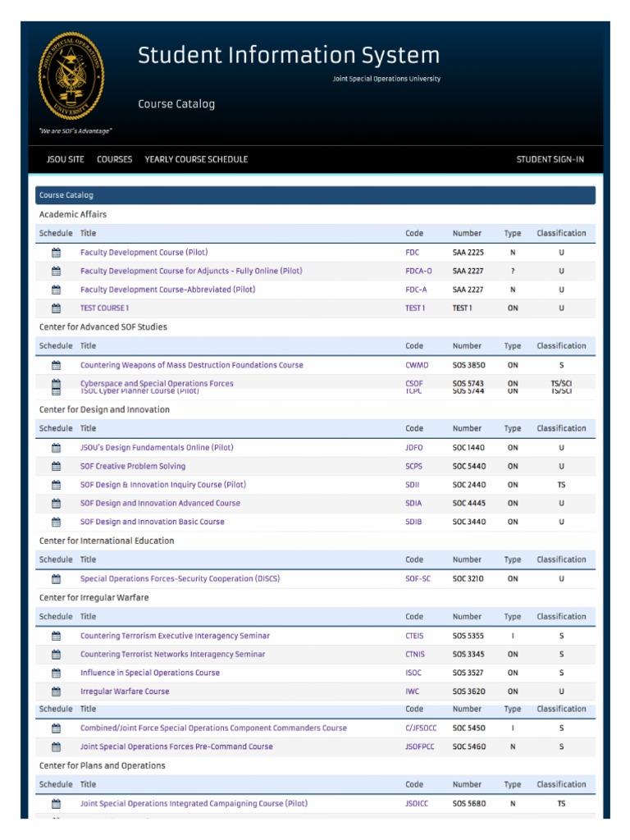Click the JDFO course code link
630x840 pixels.
click(x=414, y=448)
